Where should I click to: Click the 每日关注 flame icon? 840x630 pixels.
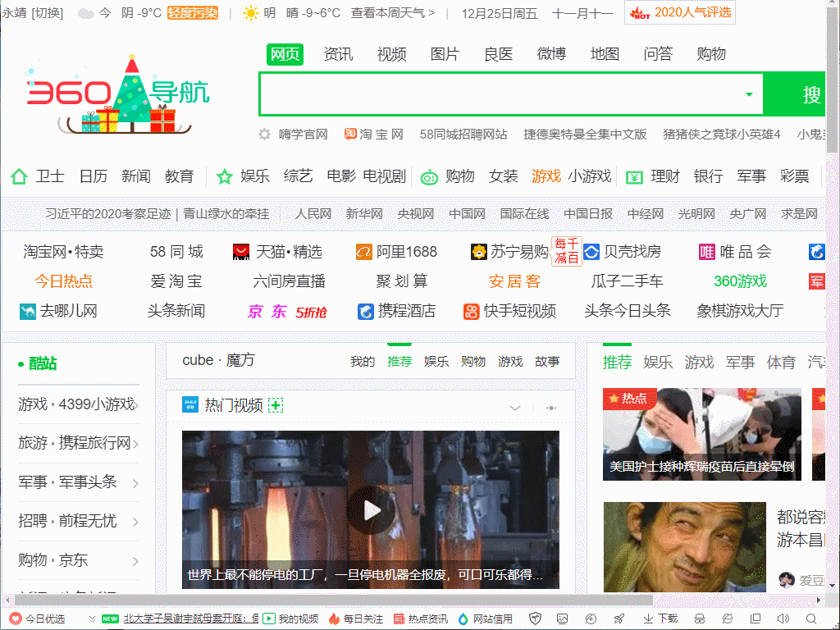coord(335,619)
